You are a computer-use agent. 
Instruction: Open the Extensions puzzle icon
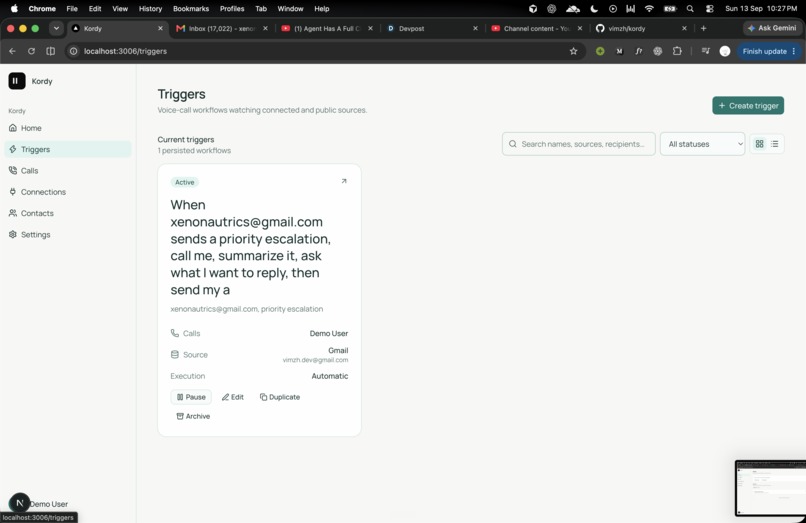coord(677,51)
